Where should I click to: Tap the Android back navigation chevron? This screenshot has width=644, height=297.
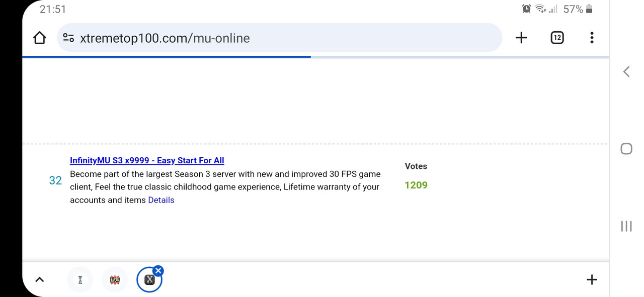626,71
